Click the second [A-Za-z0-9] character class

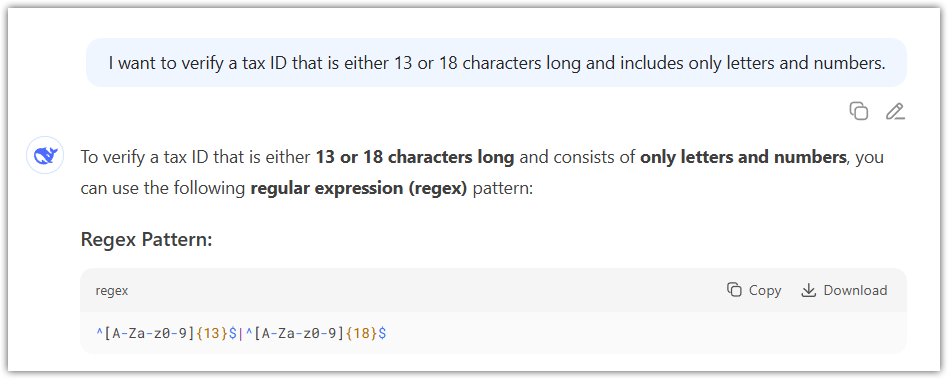(x=299, y=332)
